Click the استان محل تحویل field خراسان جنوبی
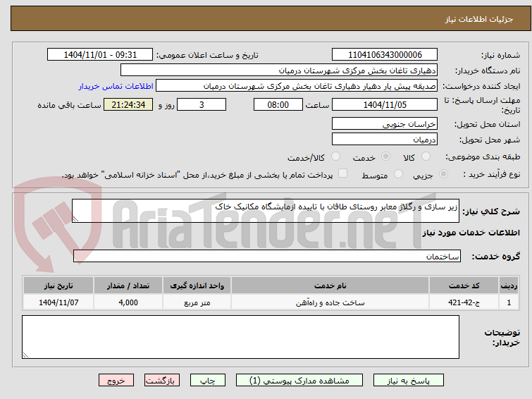532x399 pixels. (385, 124)
